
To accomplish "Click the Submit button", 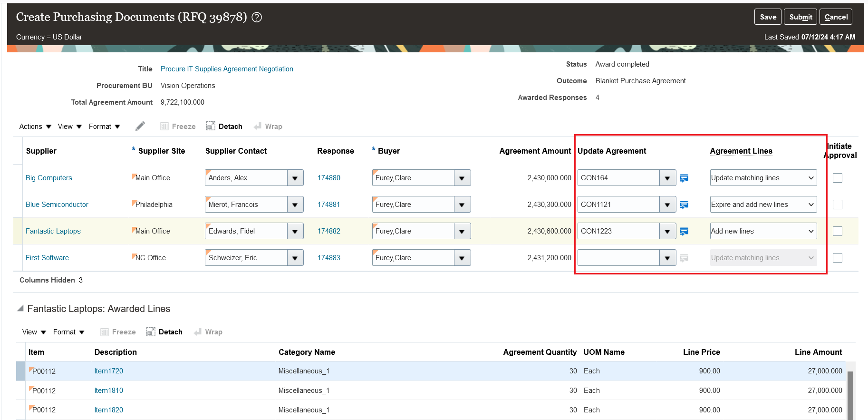I will [x=800, y=17].
